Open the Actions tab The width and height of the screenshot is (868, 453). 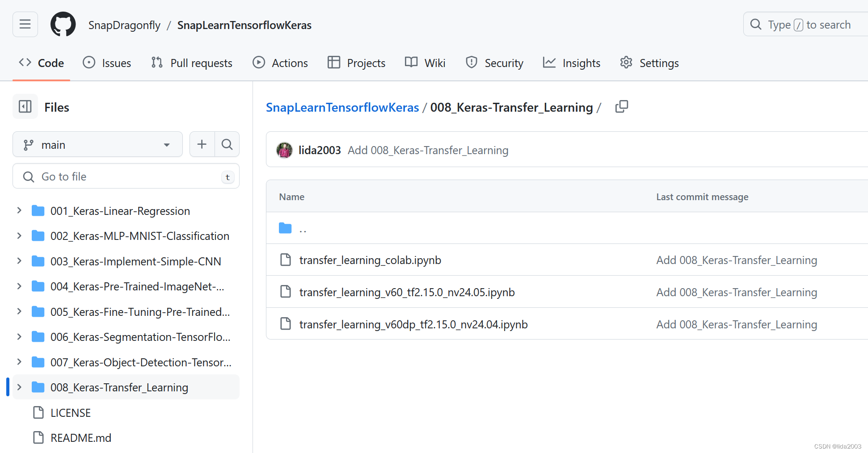coord(280,63)
